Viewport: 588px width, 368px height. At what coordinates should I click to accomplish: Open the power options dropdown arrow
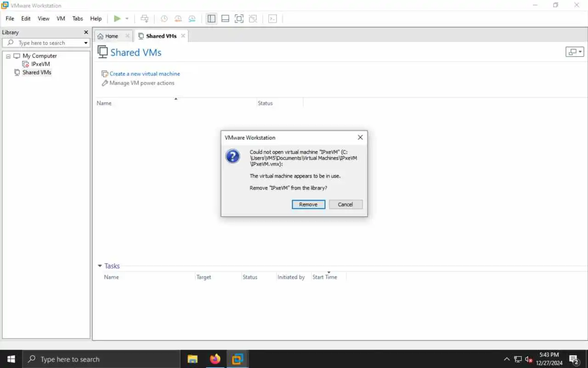(127, 18)
